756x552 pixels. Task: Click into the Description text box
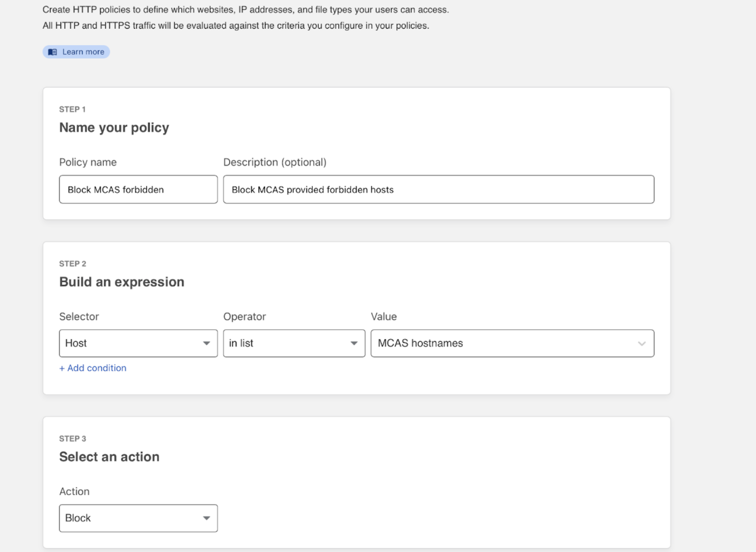pyautogui.click(x=438, y=190)
